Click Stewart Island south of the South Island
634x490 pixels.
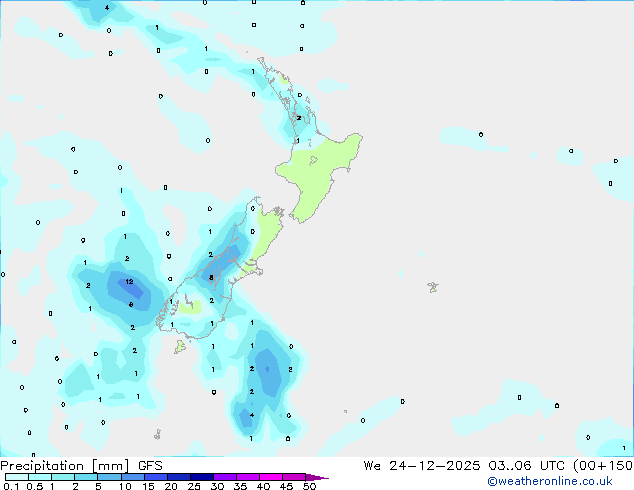180,346
